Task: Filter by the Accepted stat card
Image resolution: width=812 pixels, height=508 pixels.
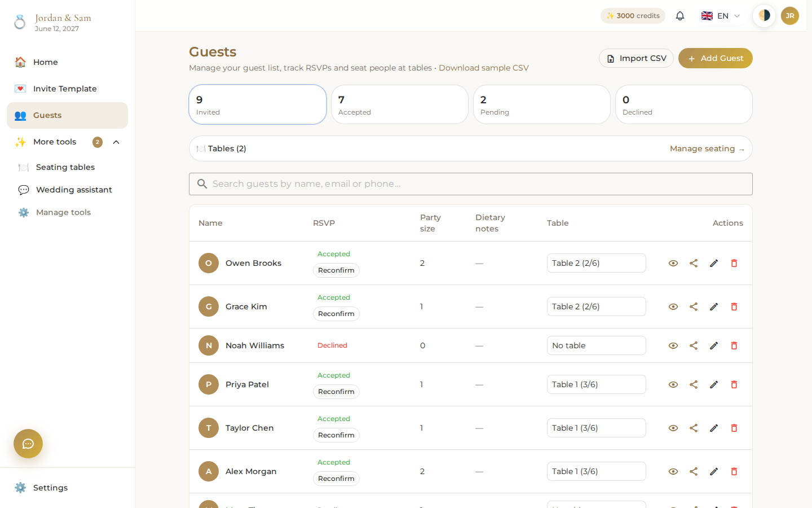Action: [400, 104]
